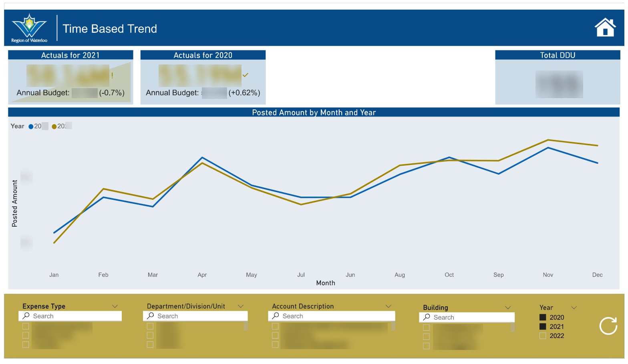Tick the top checkbox in Department/Division/Unit list
Viewport: 628px width, 364px height.
point(150,326)
